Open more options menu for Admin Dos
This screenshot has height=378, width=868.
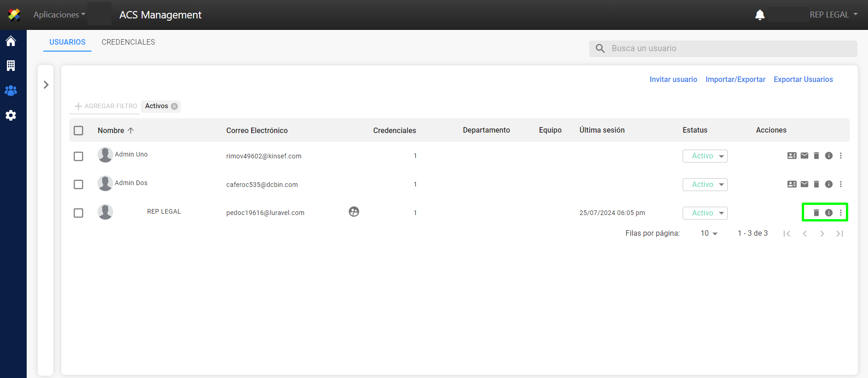click(x=840, y=184)
